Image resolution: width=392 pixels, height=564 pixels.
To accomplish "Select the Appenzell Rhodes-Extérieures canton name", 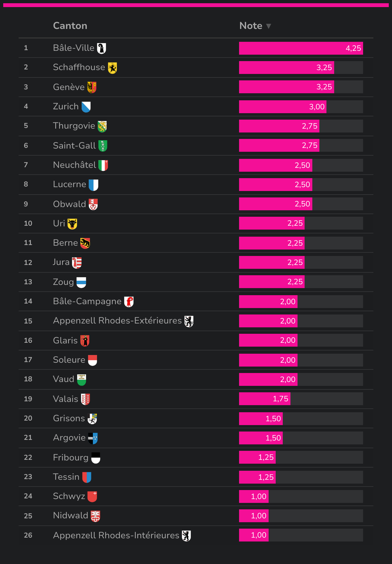I will 117,321.
